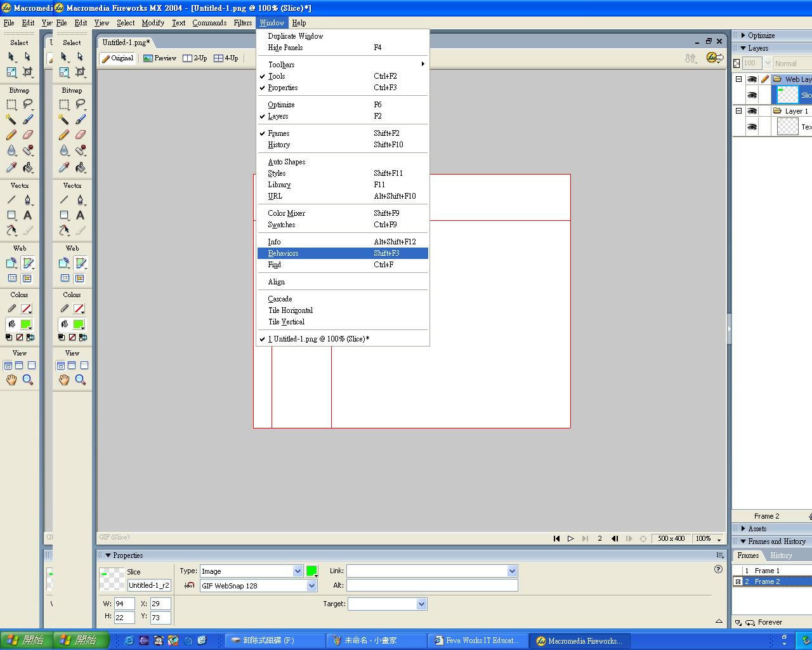This screenshot has height=650, width=812.
Task: Open the GIF WebSnap 128 export dropdown
Action: coord(311,586)
